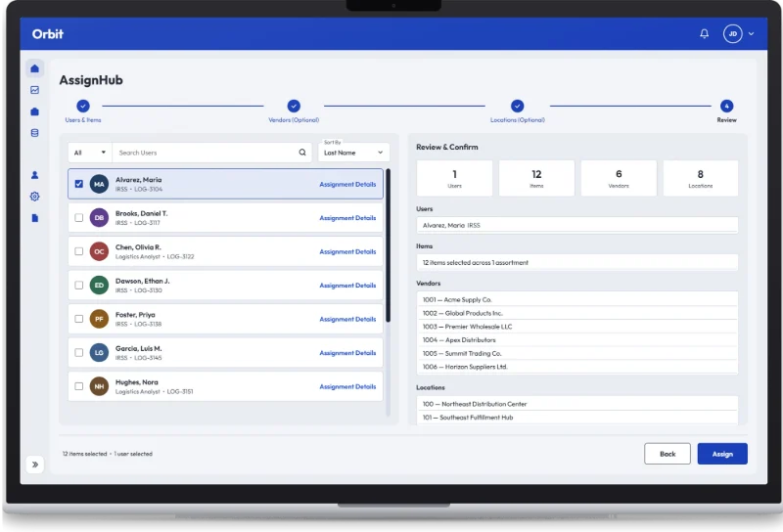This screenshot has width=783, height=532.
Task: Check Dawson, Ethan J. checkbox
Action: tap(79, 285)
